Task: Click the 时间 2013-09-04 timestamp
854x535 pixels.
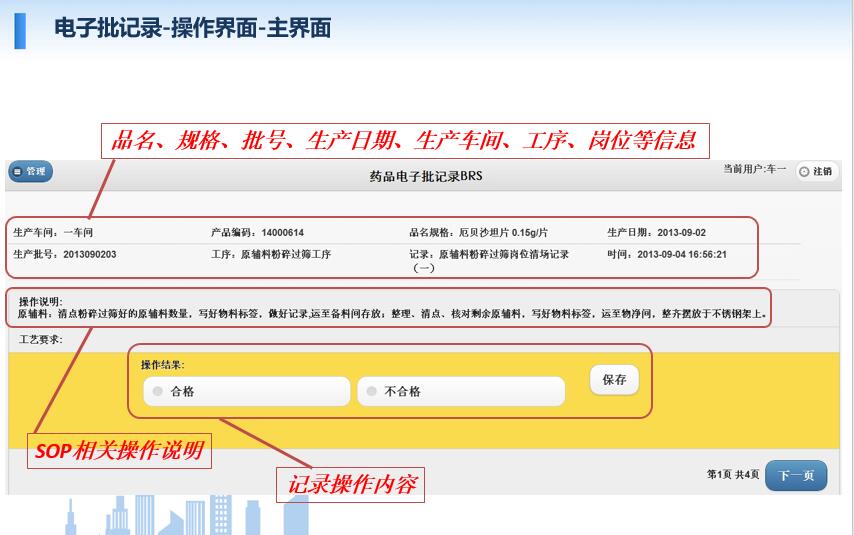Action: [666, 255]
